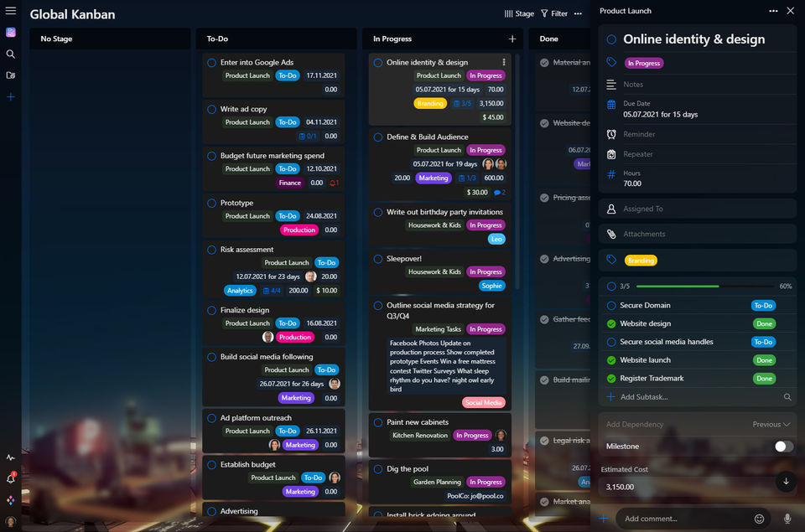Click the Due Date calendar icon
805x532 pixels.
pyautogui.click(x=611, y=105)
